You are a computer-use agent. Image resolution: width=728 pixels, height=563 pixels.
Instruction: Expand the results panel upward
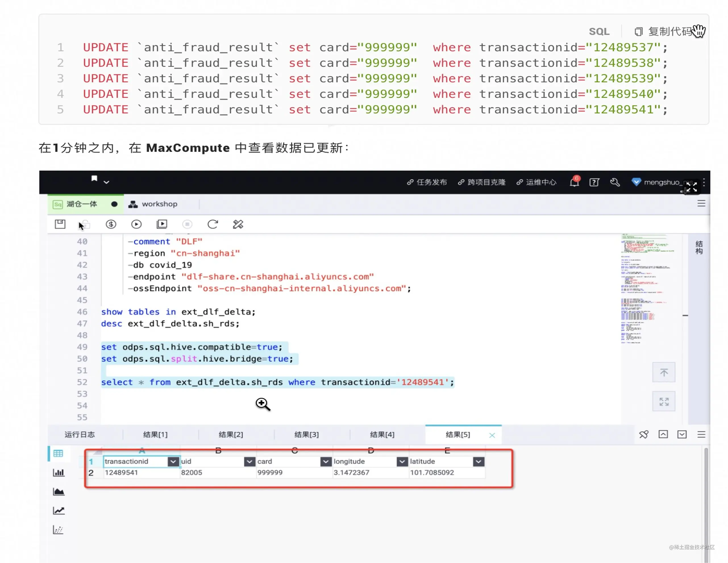tap(663, 434)
